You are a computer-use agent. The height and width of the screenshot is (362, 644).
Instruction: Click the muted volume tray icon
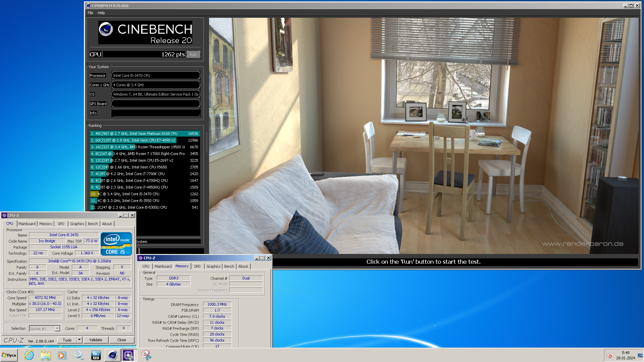(609, 355)
